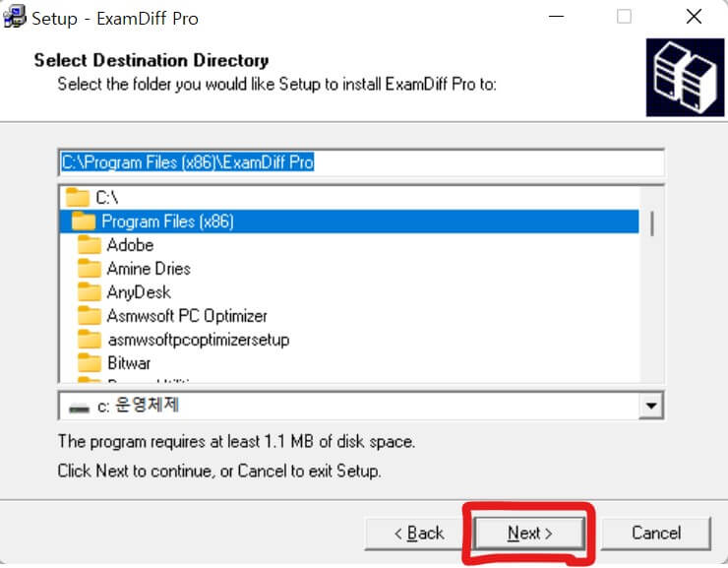728x568 pixels.
Task: Click the Asmwsoft PC Optimizer folder icon
Action: (90, 315)
